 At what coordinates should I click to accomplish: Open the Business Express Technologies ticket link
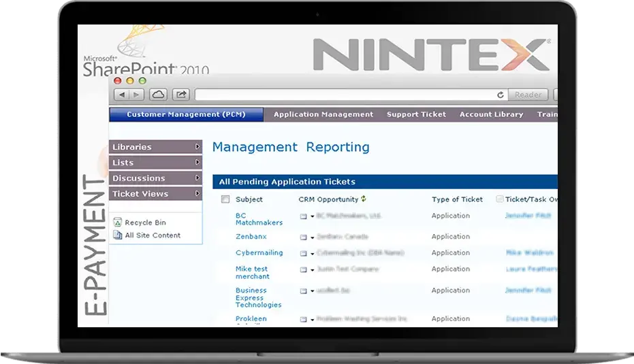pos(258,297)
